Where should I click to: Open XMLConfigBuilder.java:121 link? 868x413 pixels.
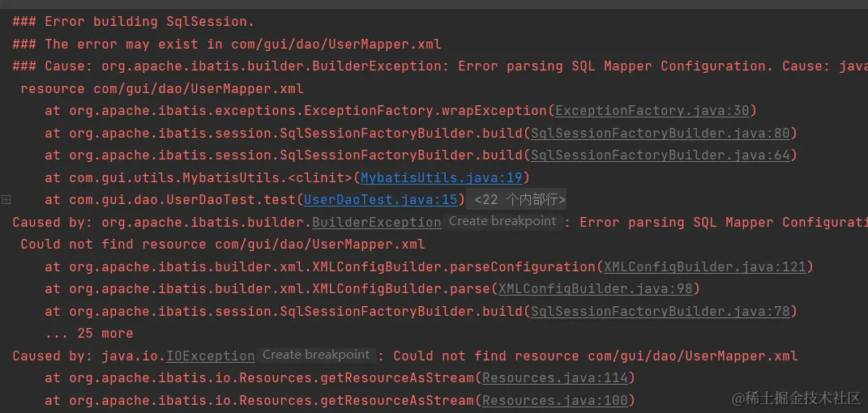point(705,267)
